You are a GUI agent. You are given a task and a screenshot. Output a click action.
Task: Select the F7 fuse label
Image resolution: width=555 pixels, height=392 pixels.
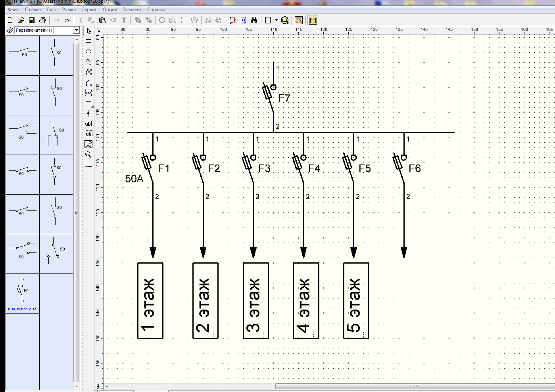pos(284,98)
